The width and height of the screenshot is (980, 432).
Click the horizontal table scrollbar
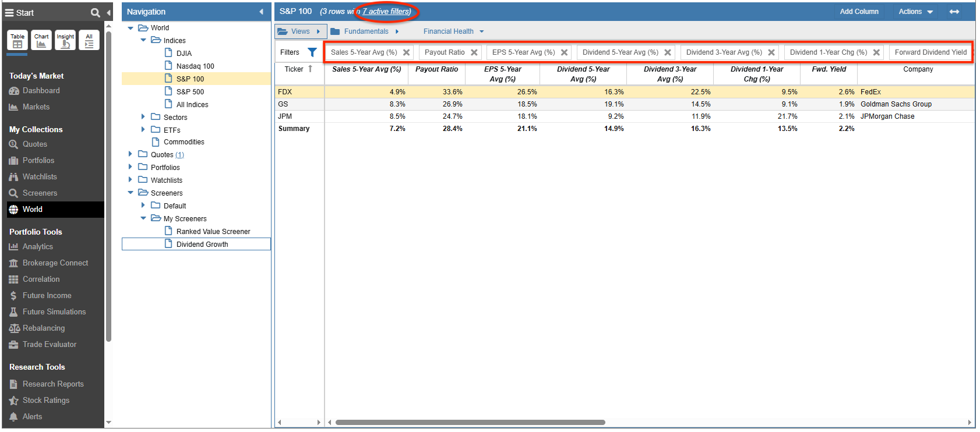[470, 423]
